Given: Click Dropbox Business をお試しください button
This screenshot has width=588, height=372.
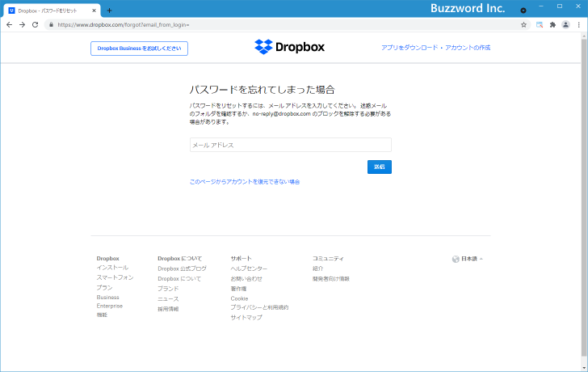Looking at the screenshot, I should tap(139, 49).
